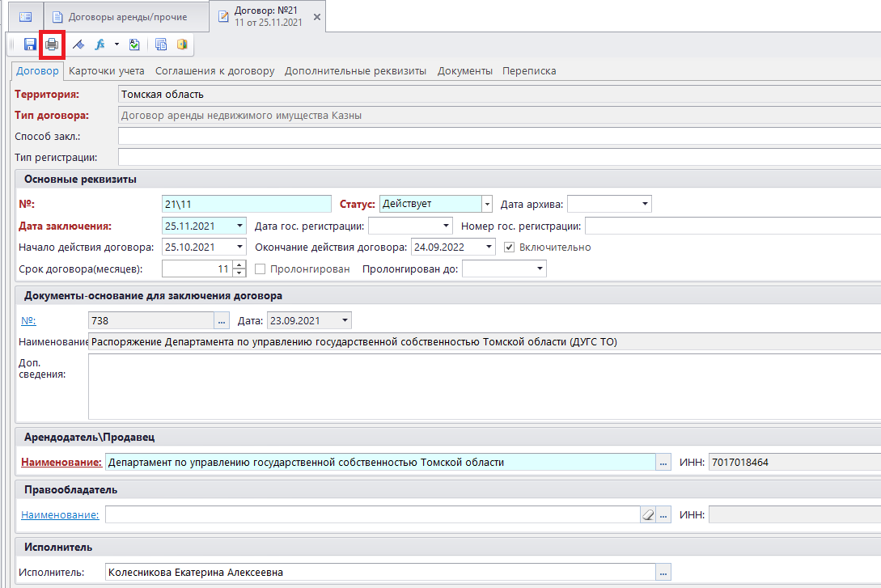
Task: Click ellipsis button for Арендодатель name
Action: coord(663,462)
